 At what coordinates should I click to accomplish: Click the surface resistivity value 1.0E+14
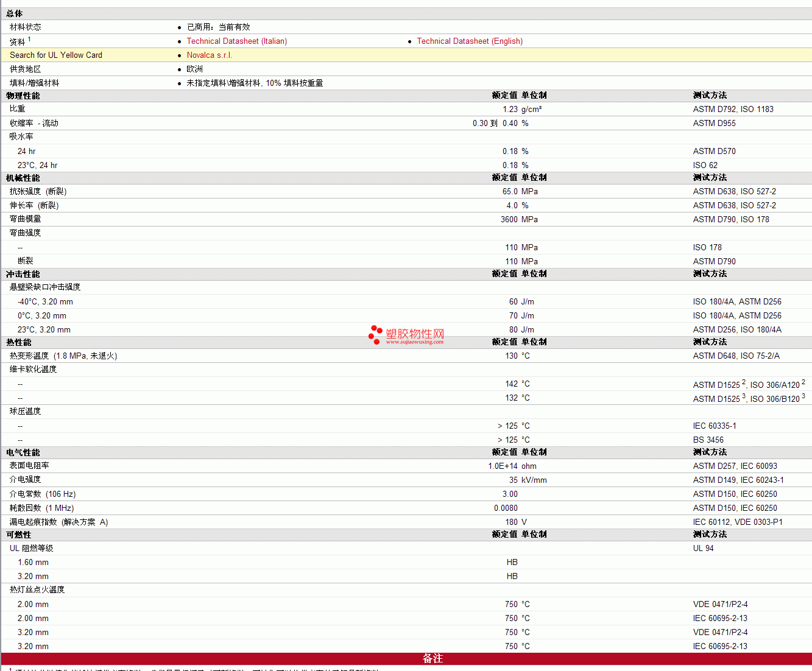503,466
